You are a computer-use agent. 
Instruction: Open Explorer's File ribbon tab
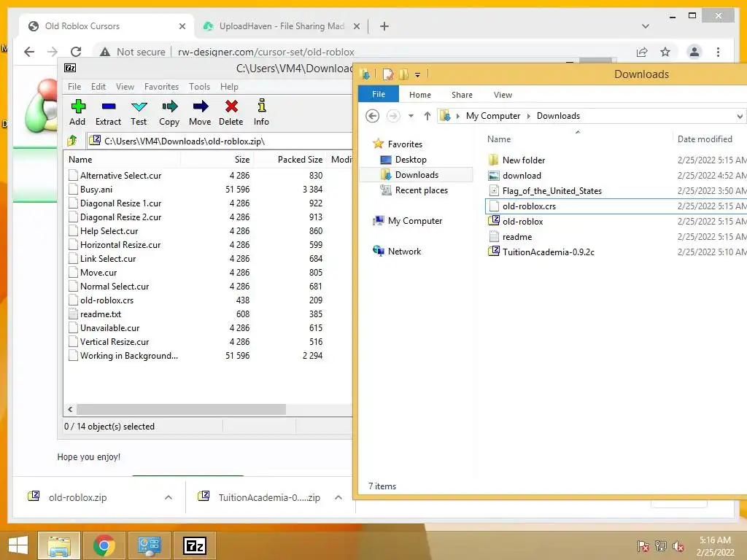pos(379,94)
